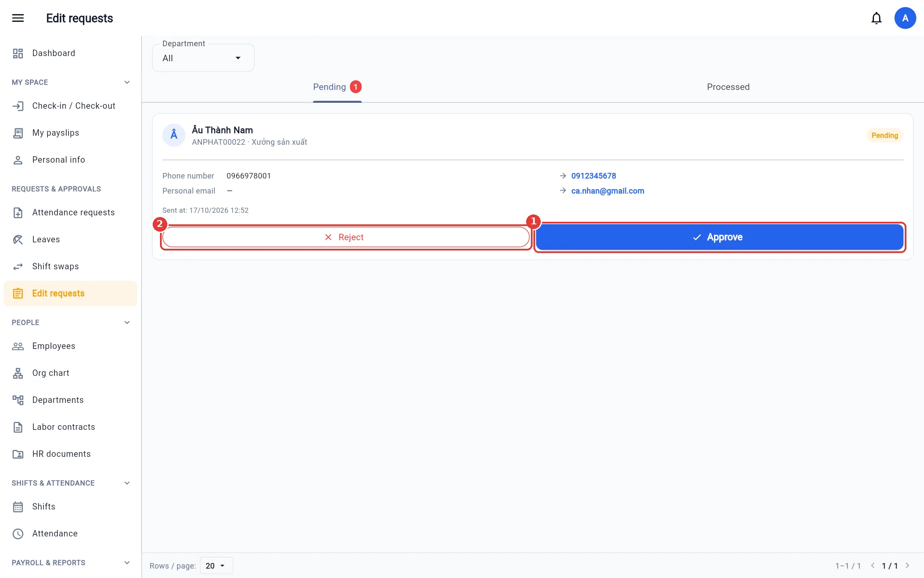Viewport: 924px width, 578px height.
Task: Click the Shift swaps arrows icon
Action: (18, 266)
